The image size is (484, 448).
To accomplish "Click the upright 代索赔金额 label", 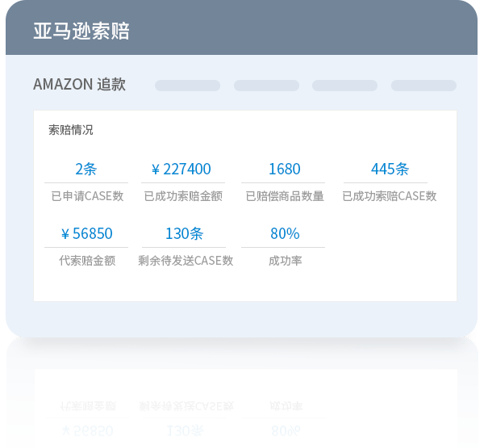I will [87, 261].
